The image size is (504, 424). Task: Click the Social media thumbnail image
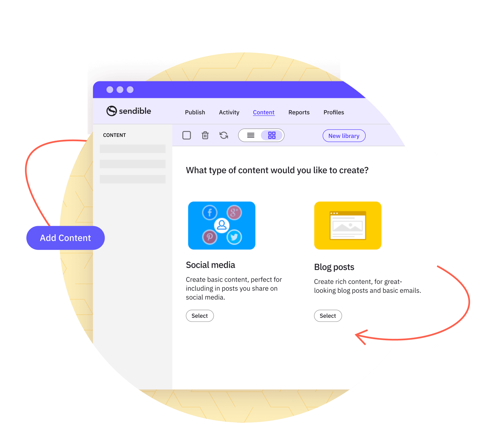coord(222,226)
